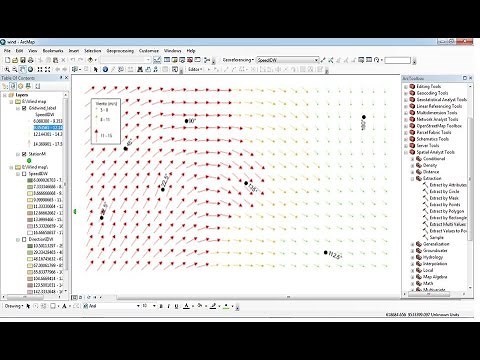Toggle underline text formatting
480x360 pixels.
[176, 306]
